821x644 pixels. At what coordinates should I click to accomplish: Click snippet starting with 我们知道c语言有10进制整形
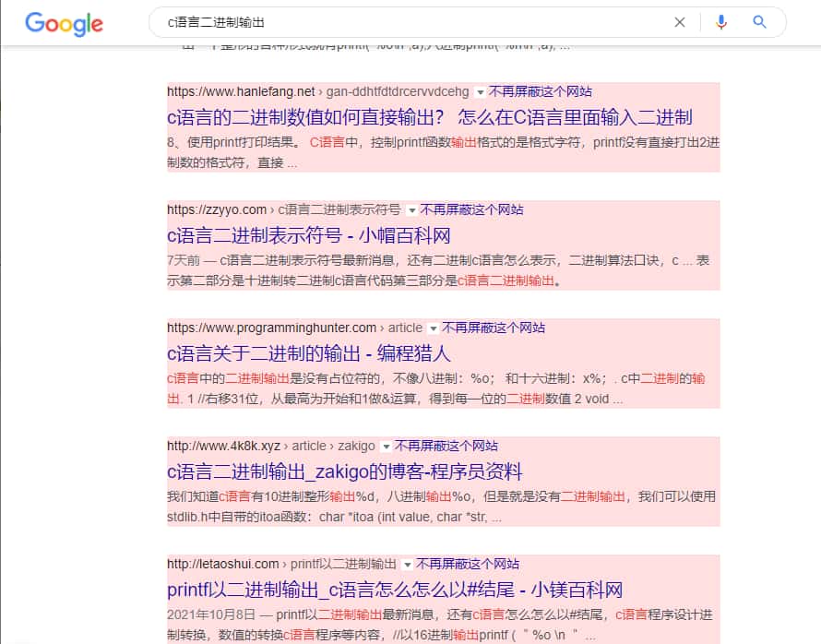coord(441,507)
